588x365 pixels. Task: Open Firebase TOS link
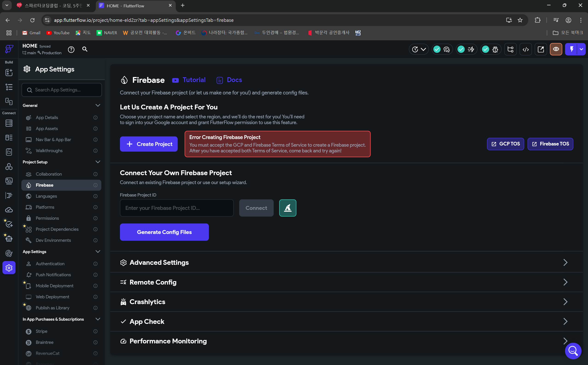[550, 144]
